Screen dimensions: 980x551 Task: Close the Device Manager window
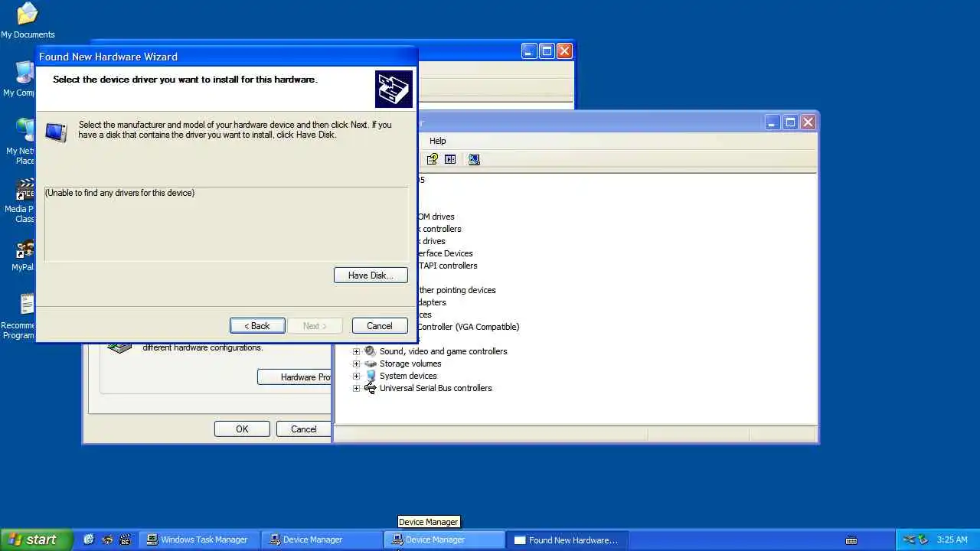tap(808, 122)
